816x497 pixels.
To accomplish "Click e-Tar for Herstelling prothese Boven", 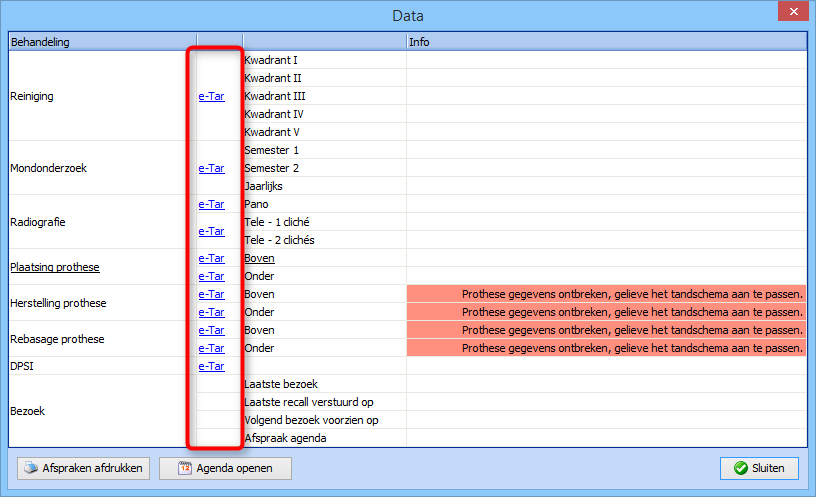I will coord(211,294).
